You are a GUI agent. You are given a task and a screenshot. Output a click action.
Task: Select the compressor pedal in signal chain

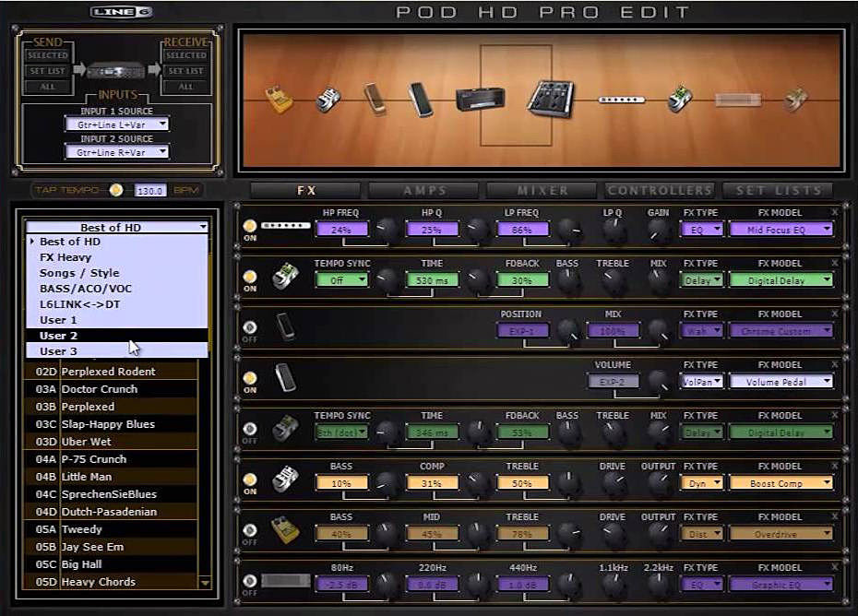tap(328, 100)
